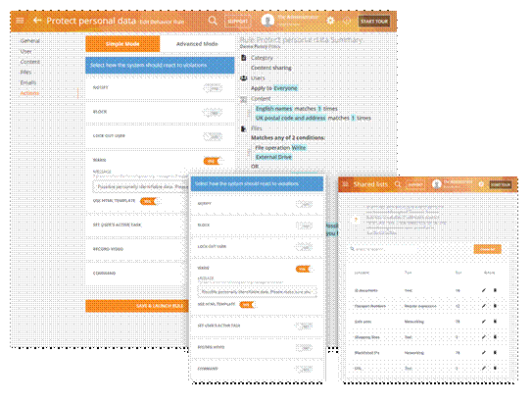Click search icon in Shared lists header
Screen dimensions: 532x402
tap(398, 184)
